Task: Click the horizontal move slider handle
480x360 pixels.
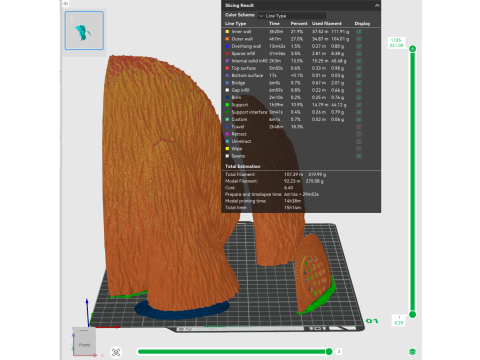Action: tap(329, 351)
